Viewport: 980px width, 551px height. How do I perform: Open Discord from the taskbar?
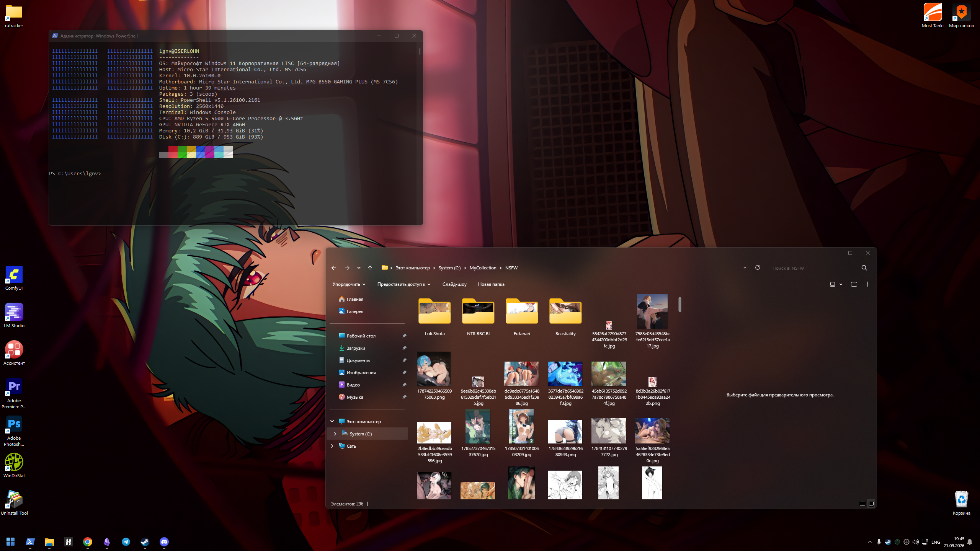[x=164, y=542]
